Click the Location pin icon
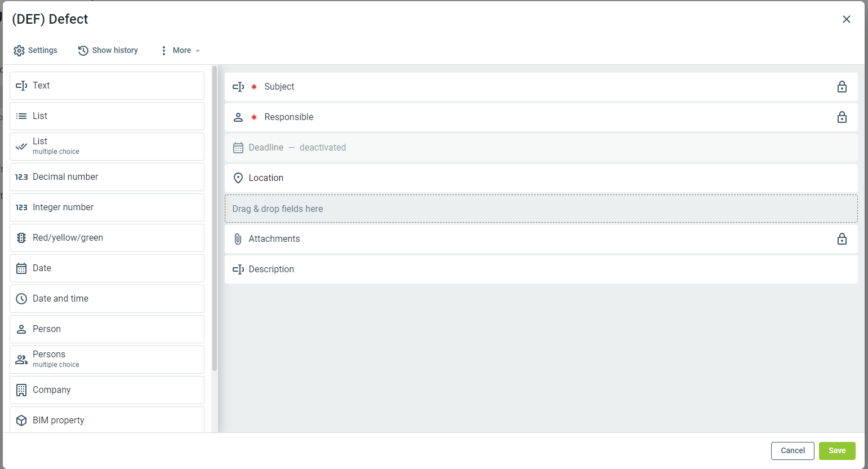868x469 pixels. (238, 178)
